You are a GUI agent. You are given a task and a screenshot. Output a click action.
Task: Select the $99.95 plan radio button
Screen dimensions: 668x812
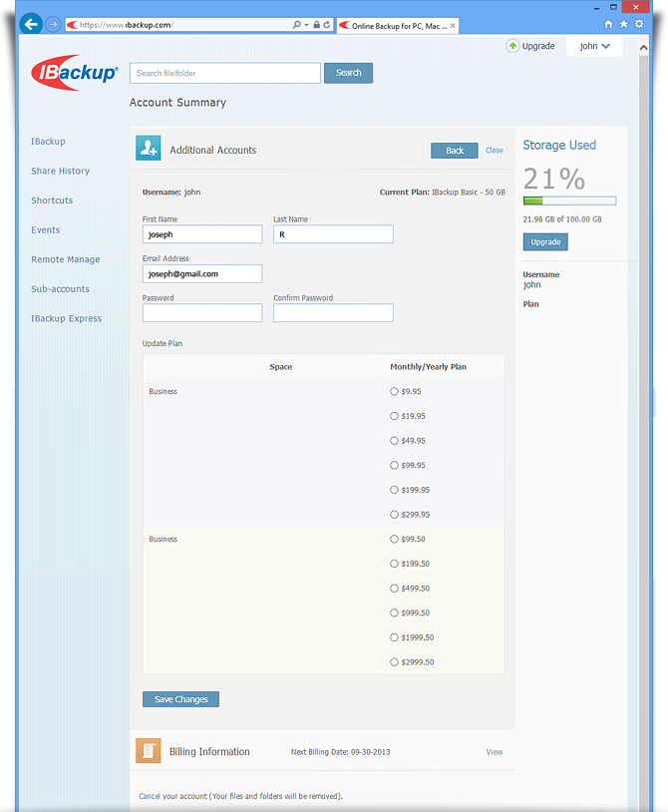[x=394, y=465]
